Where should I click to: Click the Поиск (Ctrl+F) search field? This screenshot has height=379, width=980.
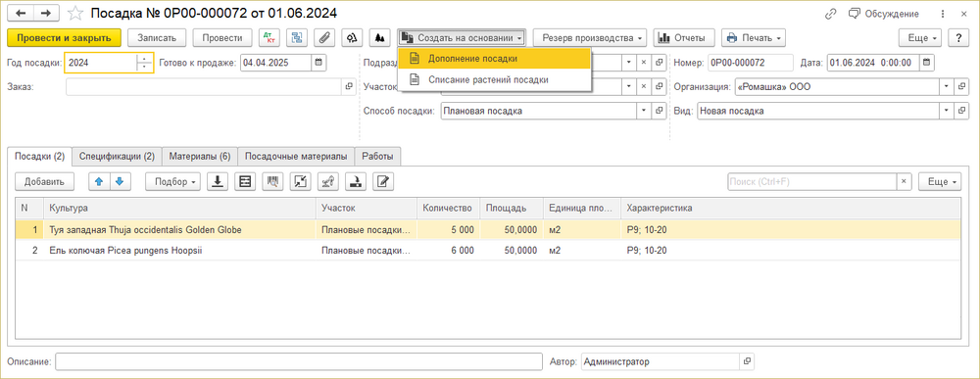[x=811, y=182]
